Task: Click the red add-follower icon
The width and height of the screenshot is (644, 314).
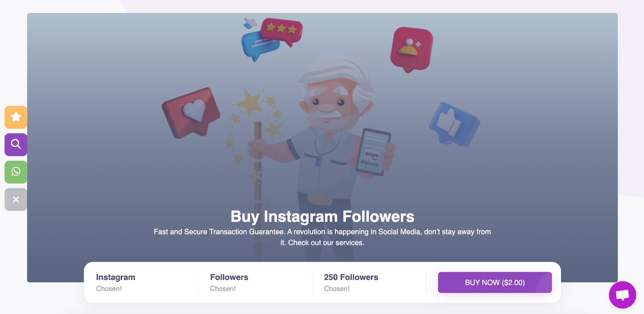Action: pos(411,49)
